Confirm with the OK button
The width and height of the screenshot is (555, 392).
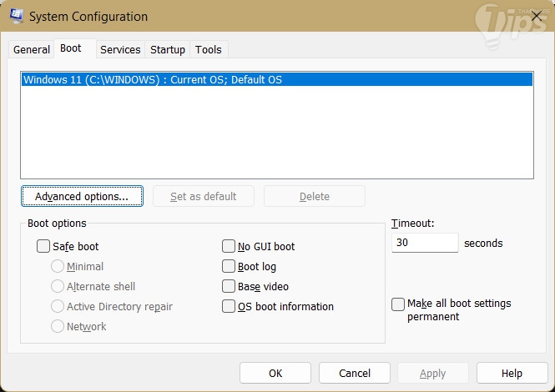(x=275, y=373)
